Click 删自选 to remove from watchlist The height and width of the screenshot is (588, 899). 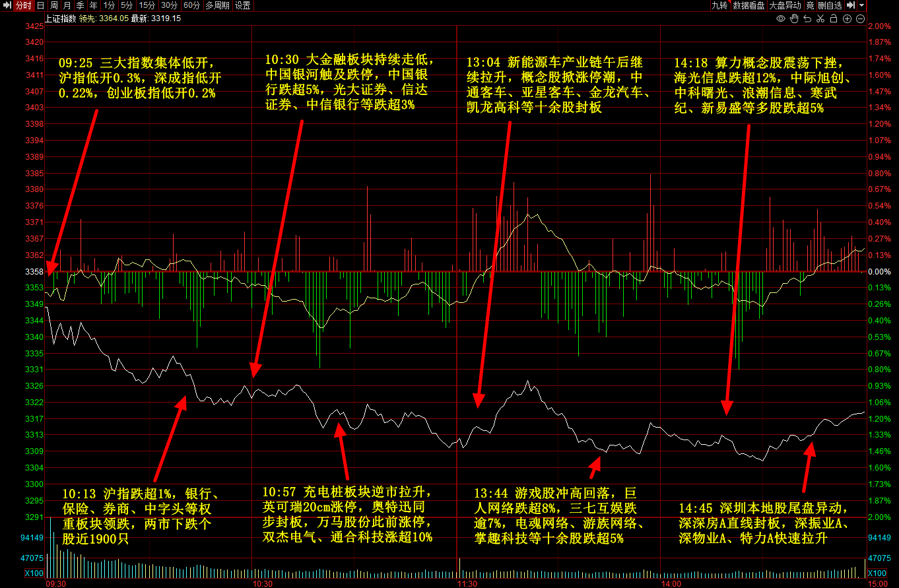click(x=830, y=5)
